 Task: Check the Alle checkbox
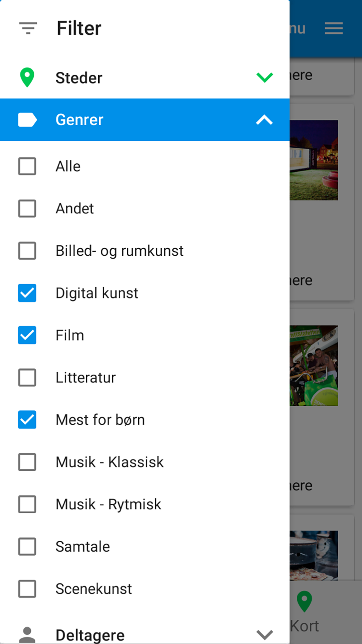pos(27,166)
